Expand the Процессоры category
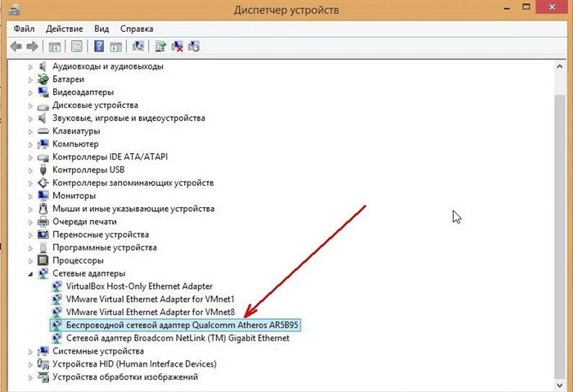Screen dimensions: 573x392 (x=30, y=261)
